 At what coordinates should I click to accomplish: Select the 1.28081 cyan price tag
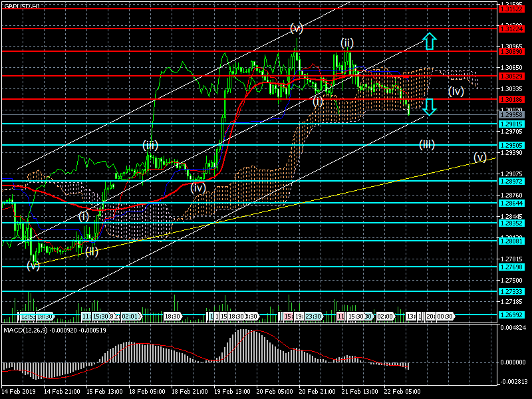(x=511, y=241)
